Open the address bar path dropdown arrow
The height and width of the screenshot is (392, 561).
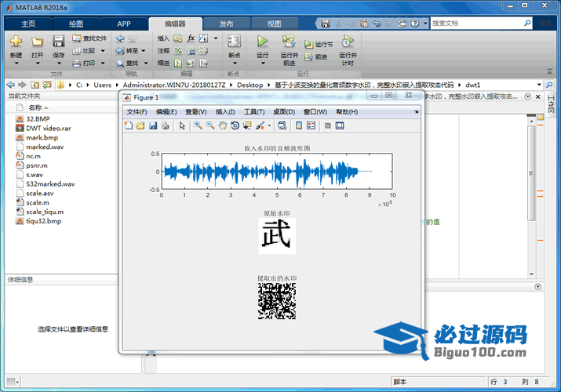tap(539, 85)
